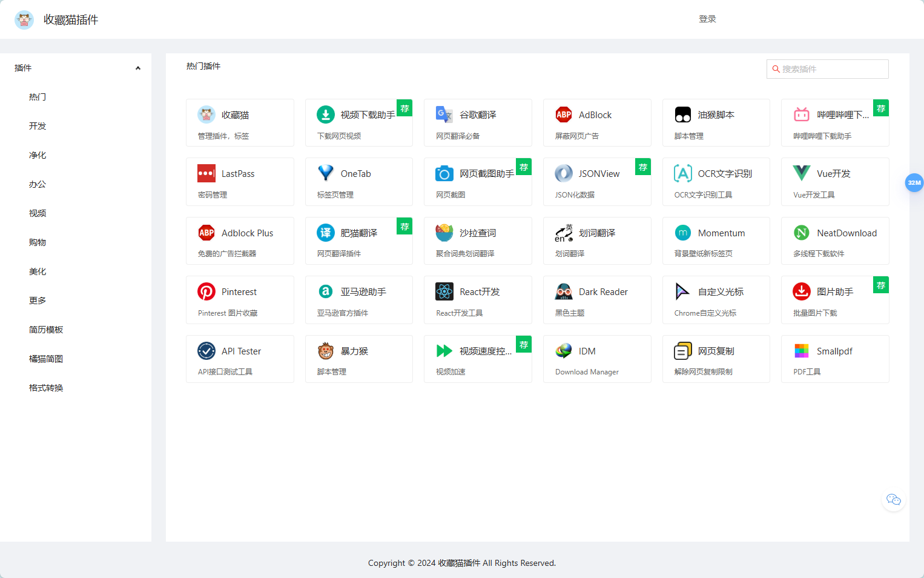Focus the 搜索插件 search field
The width and height of the screenshot is (924, 578).
click(x=828, y=69)
